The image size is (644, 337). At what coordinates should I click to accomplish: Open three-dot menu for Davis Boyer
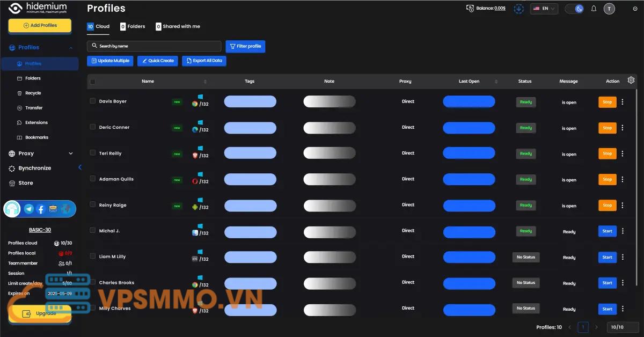[623, 102]
